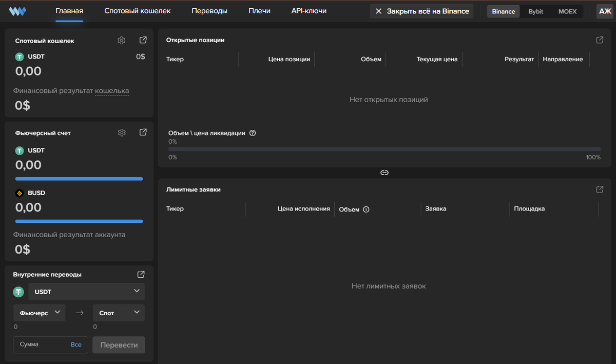Focus the Сумма amount input field
Image resolution: width=616 pixels, height=364 pixels.
tap(51, 344)
